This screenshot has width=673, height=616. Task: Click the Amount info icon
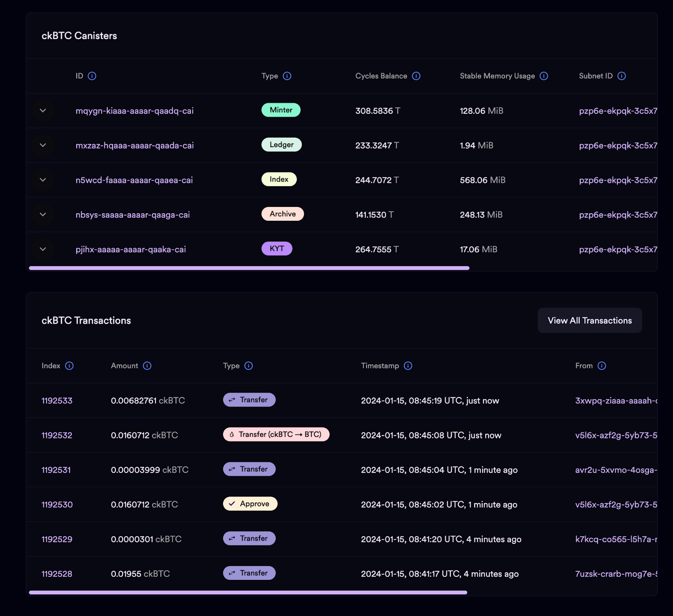[x=147, y=366]
